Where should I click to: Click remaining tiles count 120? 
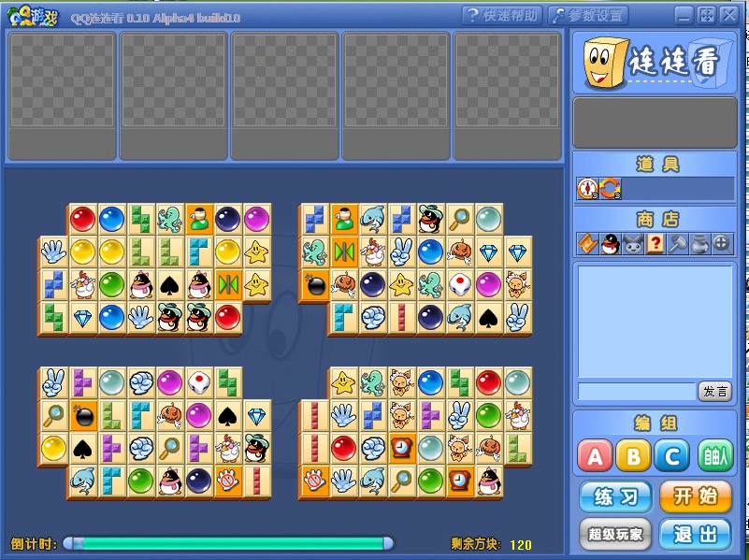click(x=520, y=545)
